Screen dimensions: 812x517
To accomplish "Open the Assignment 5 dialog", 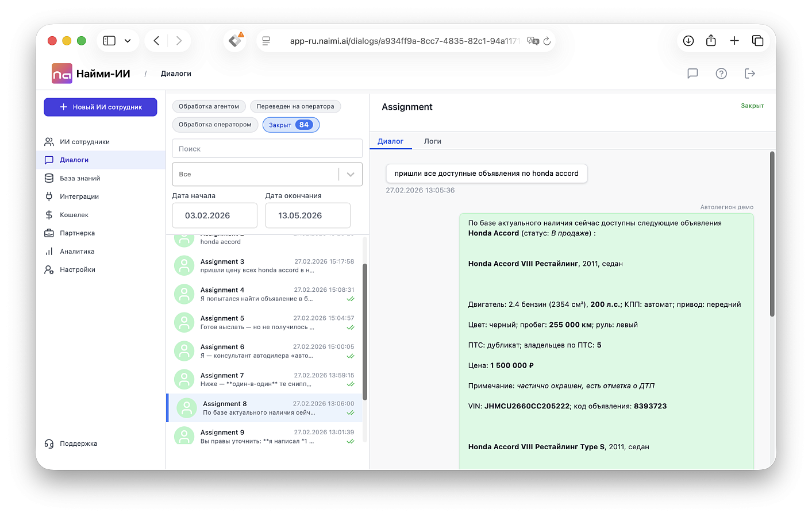I will click(264, 323).
